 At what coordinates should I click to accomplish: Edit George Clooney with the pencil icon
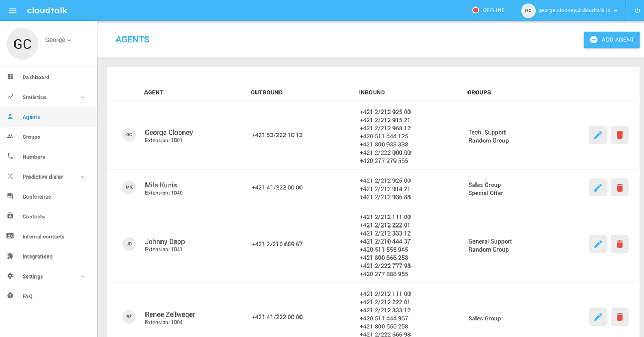pyautogui.click(x=598, y=135)
